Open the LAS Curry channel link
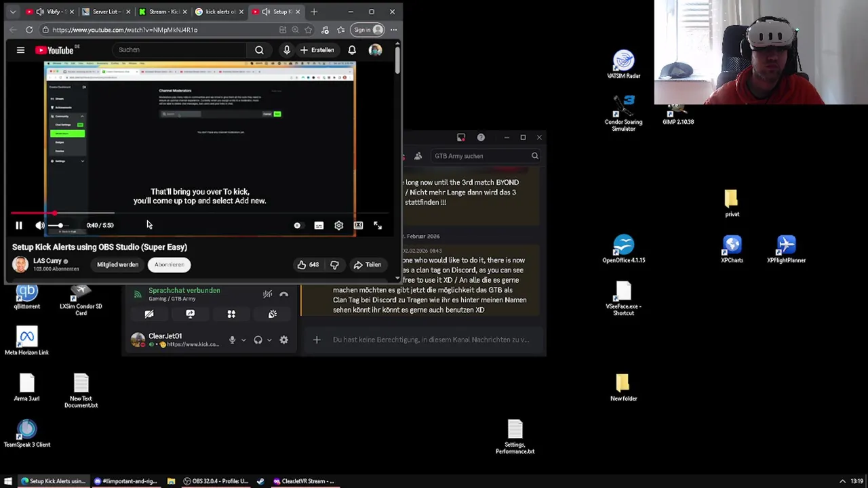868x488 pixels. (47, 261)
